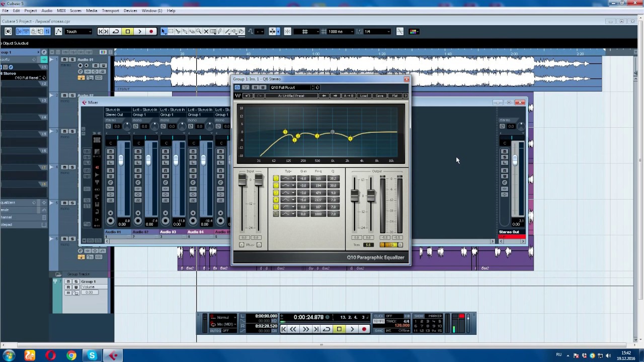The width and height of the screenshot is (644, 362).
Task: Open the Q10 Full Reset preset dropdown
Action: [x=291, y=87]
